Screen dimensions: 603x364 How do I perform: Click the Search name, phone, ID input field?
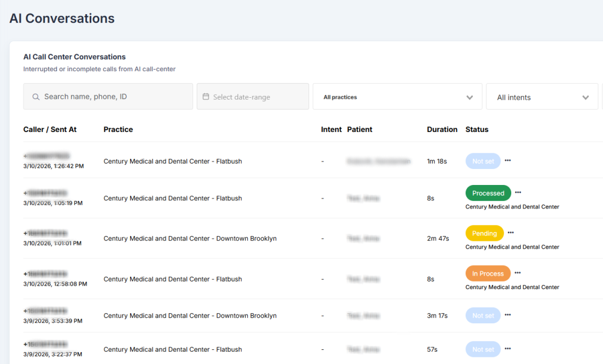(108, 97)
